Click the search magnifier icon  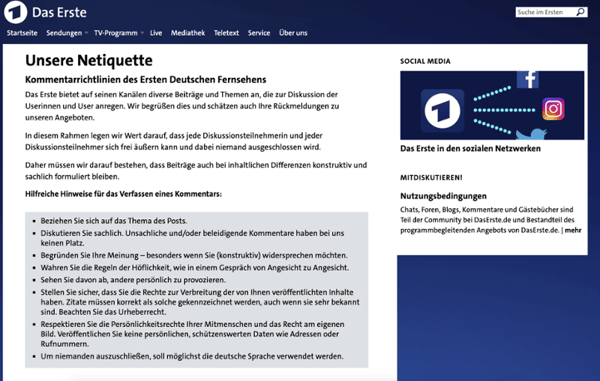580,12
